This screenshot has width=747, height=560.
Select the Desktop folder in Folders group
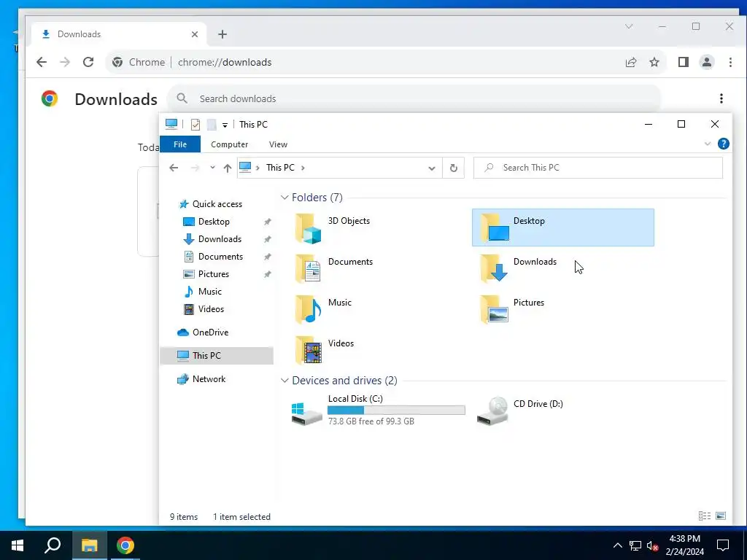(562, 227)
